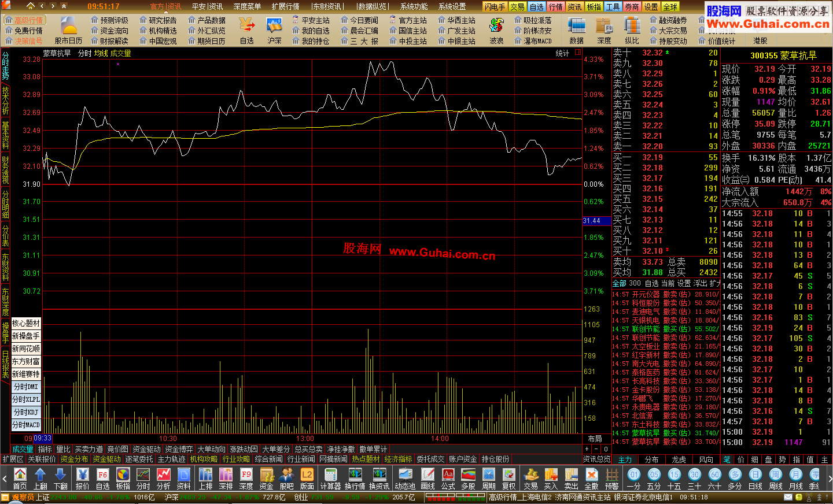Viewport: 833px width, 504px height.
Task: Toggle the 月线 monthly line period button
Action: click(x=796, y=479)
